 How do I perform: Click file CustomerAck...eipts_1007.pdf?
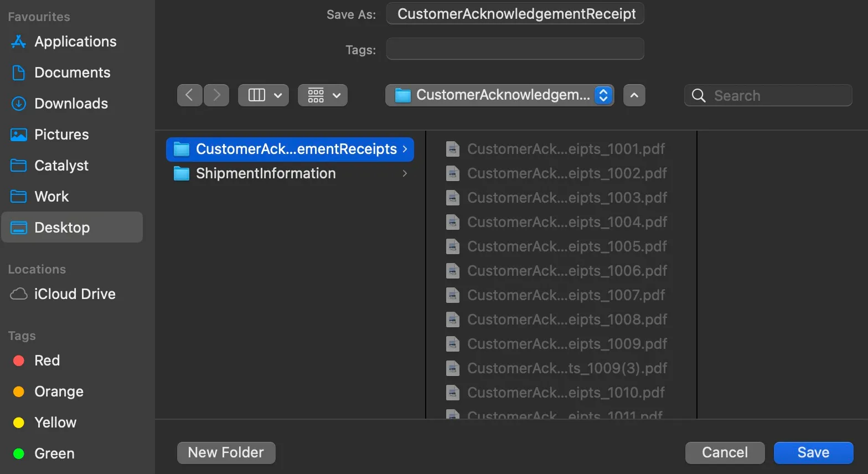click(561, 295)
